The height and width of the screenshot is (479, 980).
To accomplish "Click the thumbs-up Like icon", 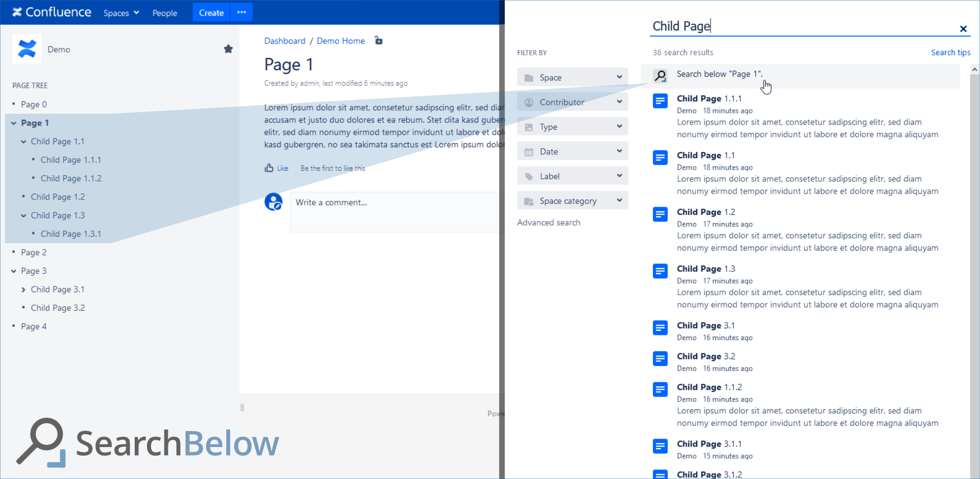I will point(269,168).
